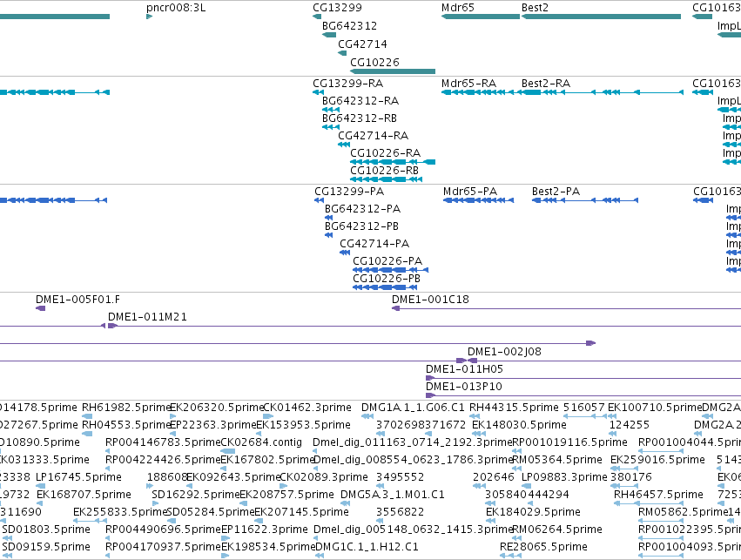Select the CG10226-PA protein label
Viewport: 741px width, 560px height.
(x=387, y=262)
